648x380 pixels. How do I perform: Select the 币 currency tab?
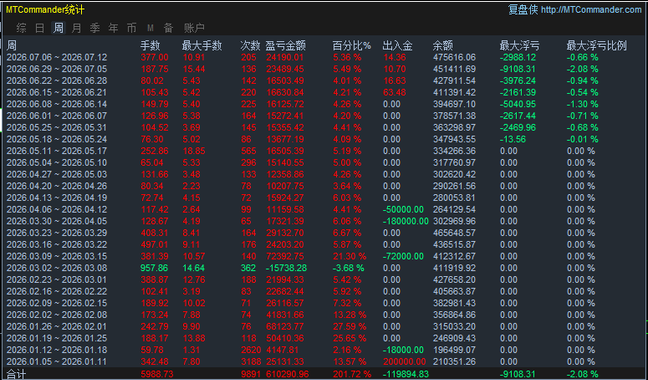coord(131,28)
